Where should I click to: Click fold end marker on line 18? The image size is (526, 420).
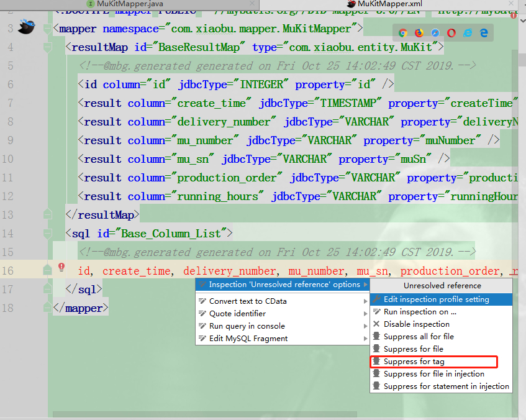pyautogui.click(x=48, y=307)
